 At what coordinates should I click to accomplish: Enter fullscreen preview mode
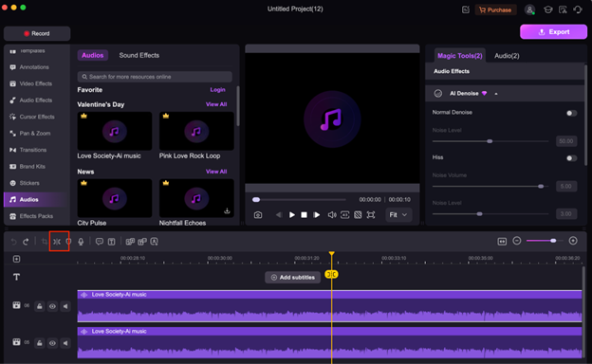(371, 215)
